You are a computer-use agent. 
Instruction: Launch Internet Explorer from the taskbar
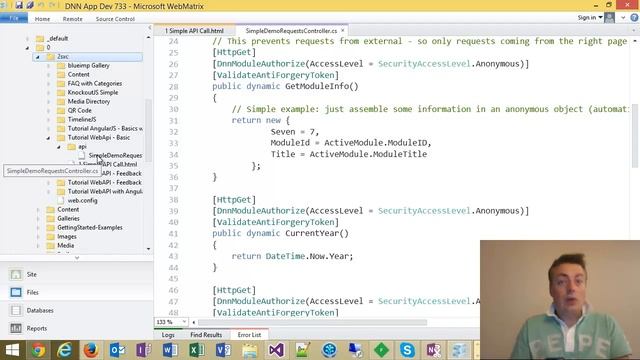point(64,350)
